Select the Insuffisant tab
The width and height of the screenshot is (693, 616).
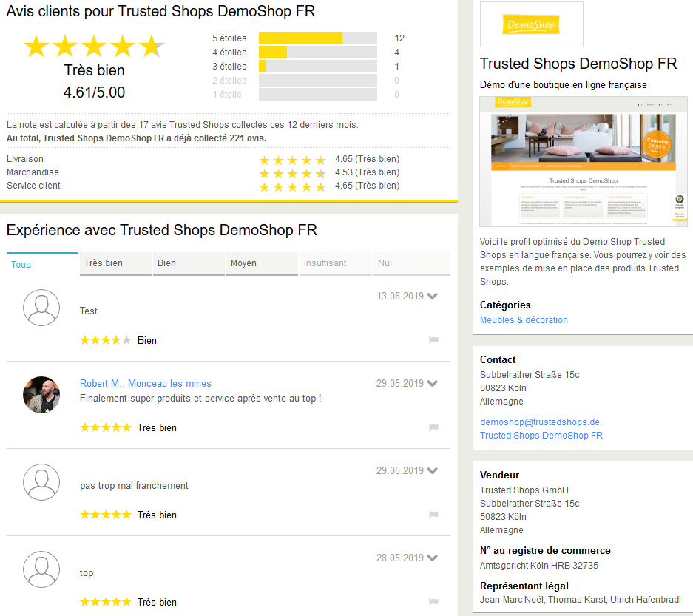click(336, 264)
